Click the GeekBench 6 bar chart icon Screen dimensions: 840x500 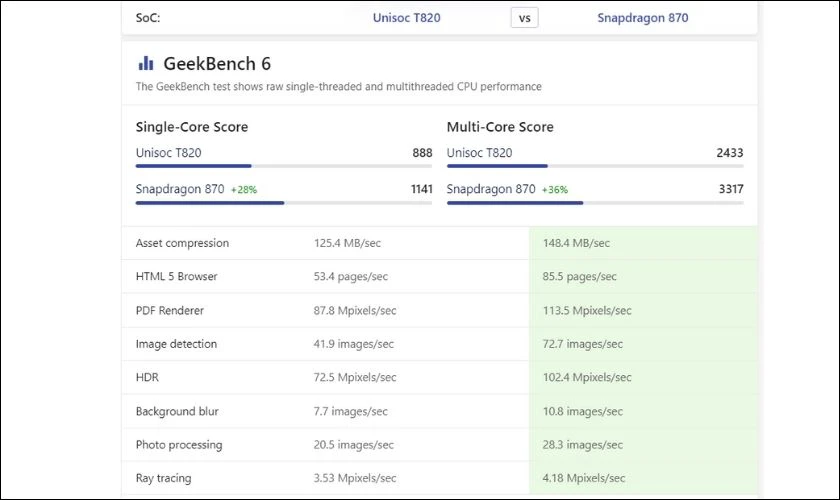(146, 63)
